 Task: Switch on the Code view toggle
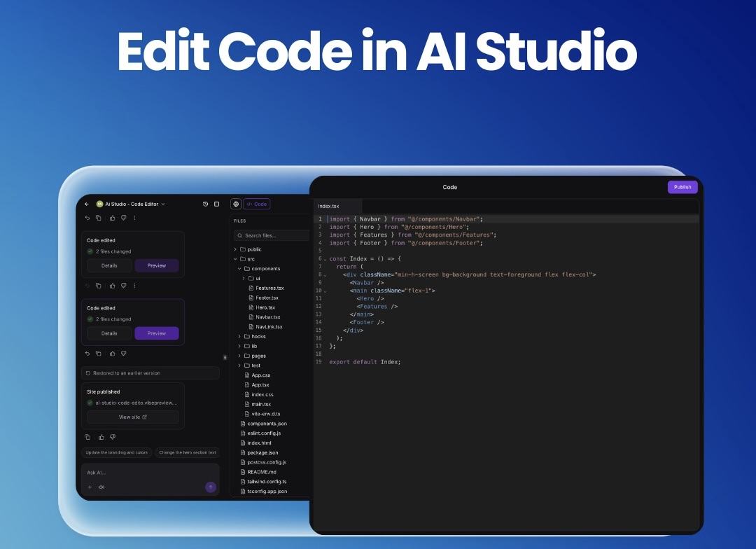(256, 204)
